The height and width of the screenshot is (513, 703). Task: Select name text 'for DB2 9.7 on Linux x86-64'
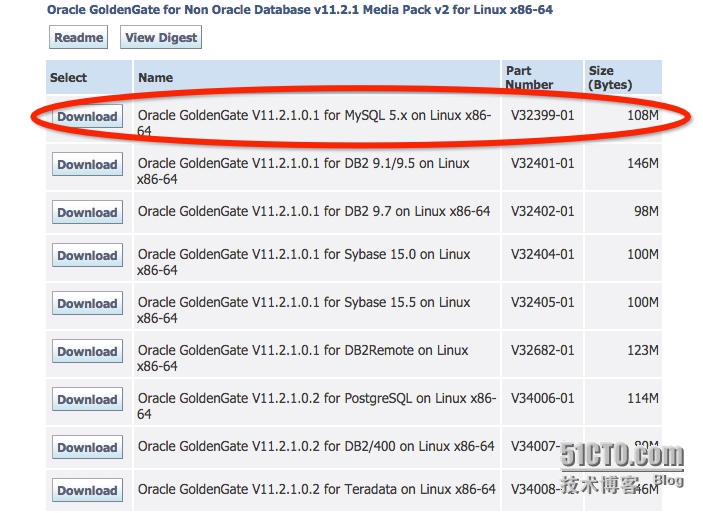click(x=407, y=211)
